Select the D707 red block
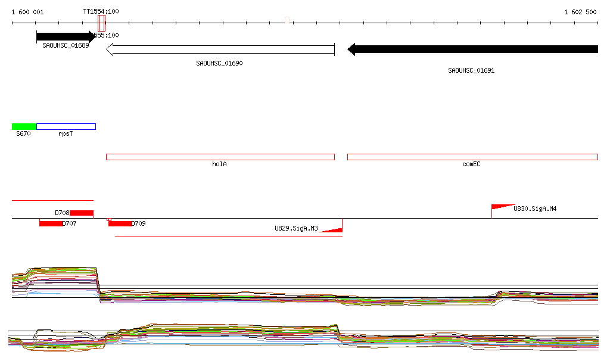 click(x=51, y=223)
